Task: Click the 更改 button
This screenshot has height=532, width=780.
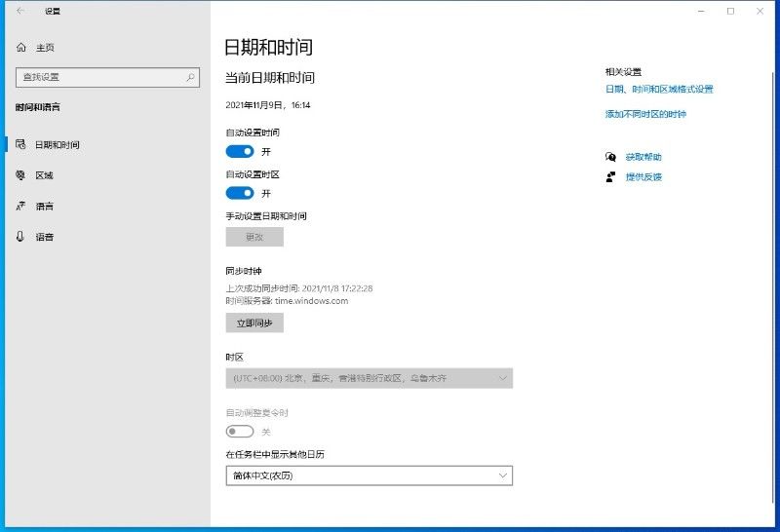Action: point(254,237)
